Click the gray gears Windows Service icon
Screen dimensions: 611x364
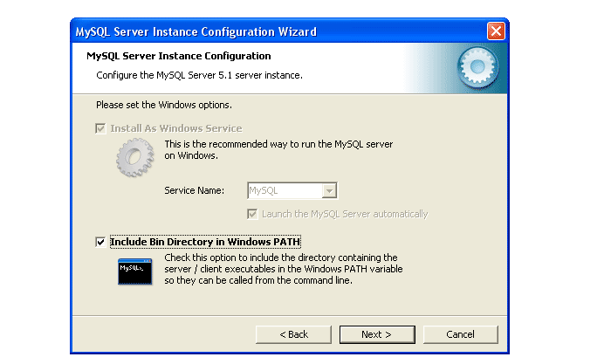coord(134,158)
